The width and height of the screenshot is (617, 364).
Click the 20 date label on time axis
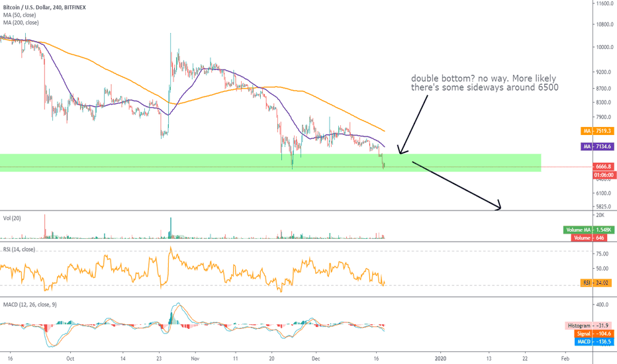[271, 359]
